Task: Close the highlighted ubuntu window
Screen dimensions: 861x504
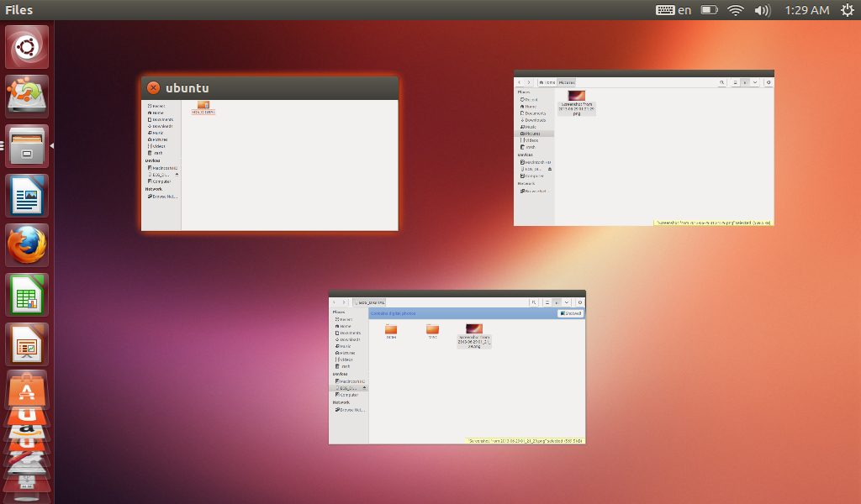Action: tap(153, 88)
